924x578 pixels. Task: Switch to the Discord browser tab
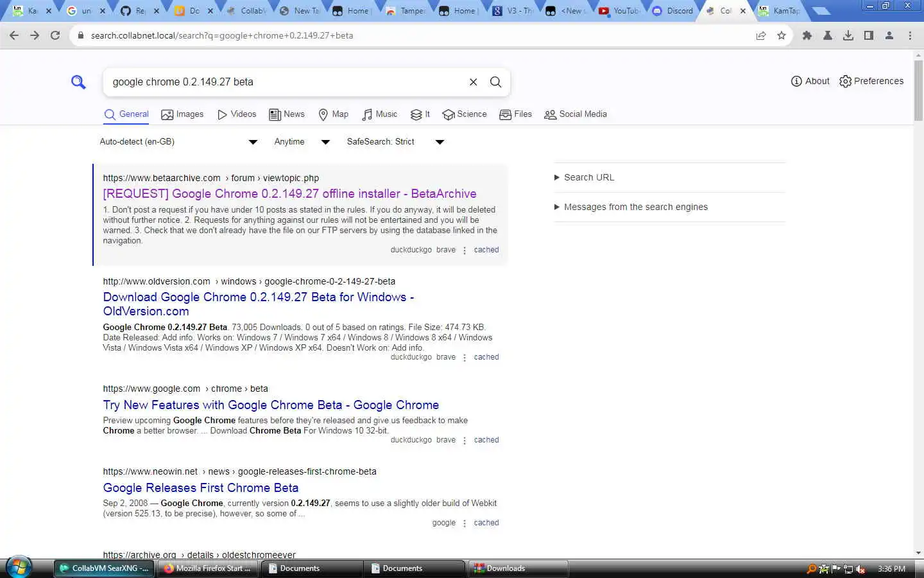click(x=674, y=11)
